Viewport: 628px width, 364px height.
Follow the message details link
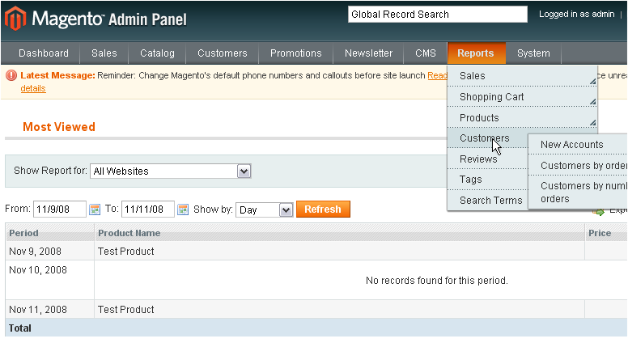click(x=33, y=88)
